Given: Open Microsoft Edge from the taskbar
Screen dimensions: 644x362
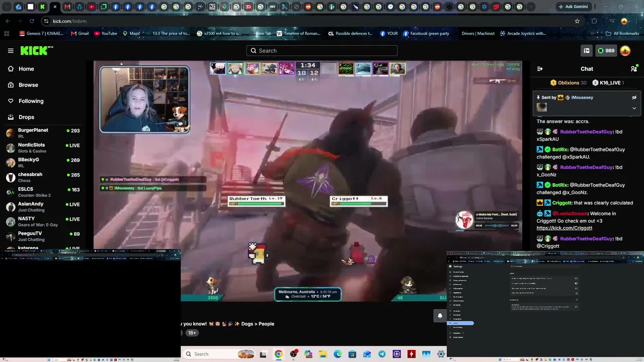Looking at the screenshot, I should [338, 354].
